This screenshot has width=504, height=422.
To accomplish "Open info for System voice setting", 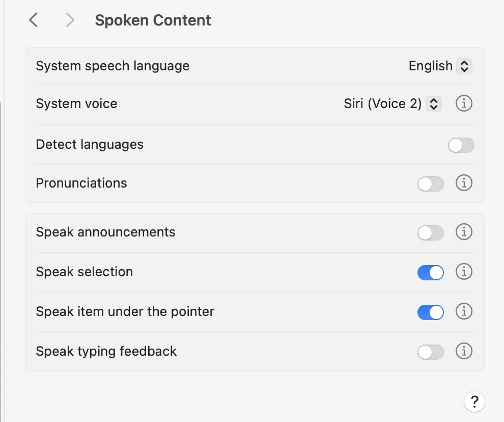I will 464,103.
